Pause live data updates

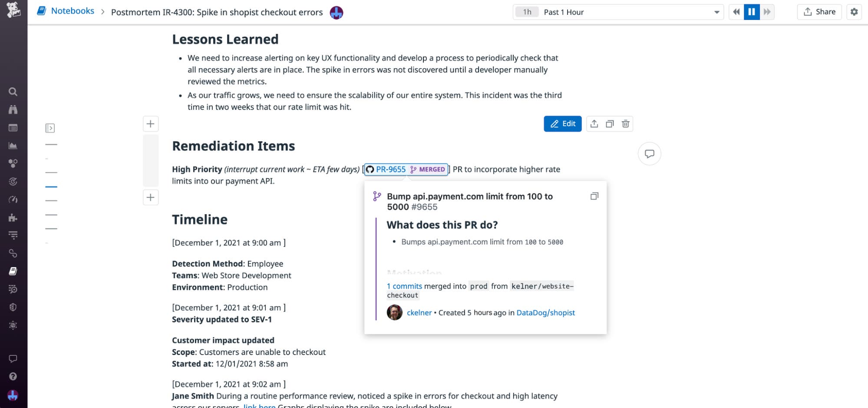coord(752,12)
